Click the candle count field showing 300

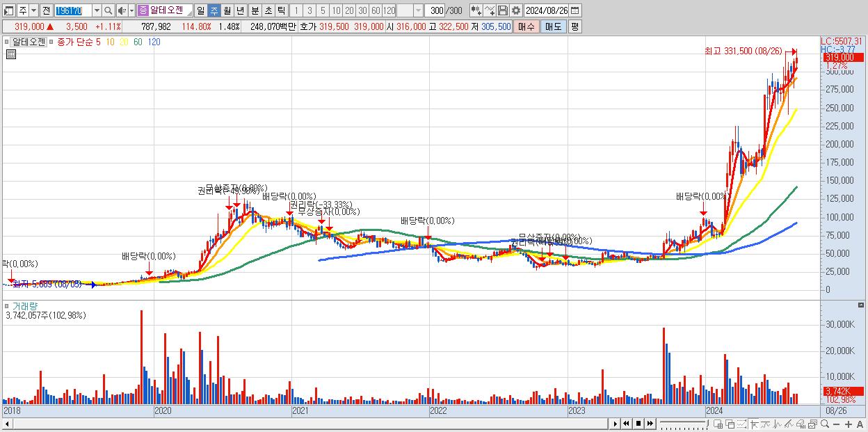tap(435, 10)
